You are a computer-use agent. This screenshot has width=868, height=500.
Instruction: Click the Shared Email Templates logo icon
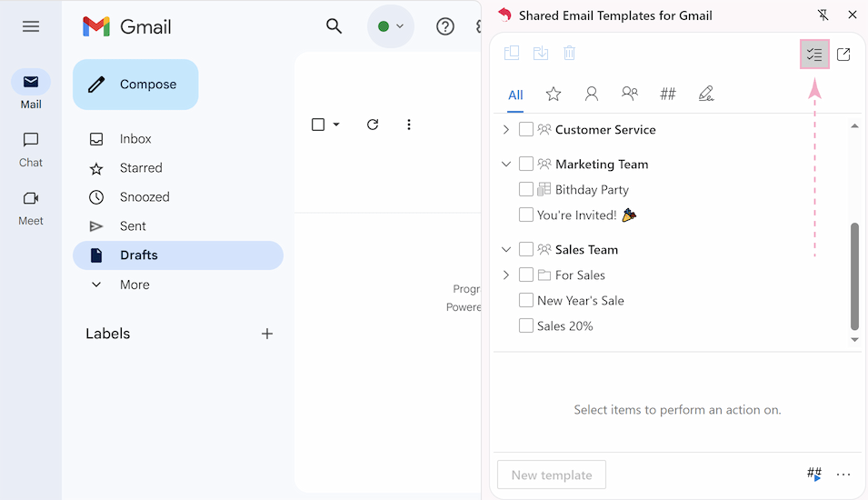[x=504, y=15]
